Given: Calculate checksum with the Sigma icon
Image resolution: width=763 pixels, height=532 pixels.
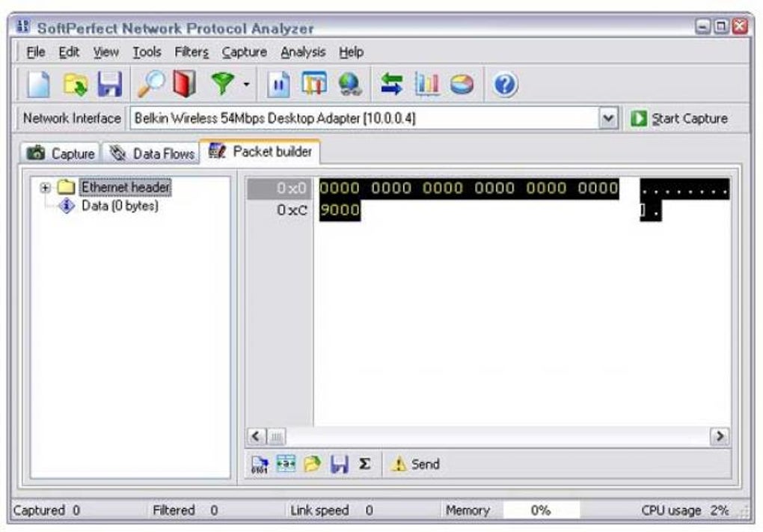Looking at the screenshot, I should [364, 464].
